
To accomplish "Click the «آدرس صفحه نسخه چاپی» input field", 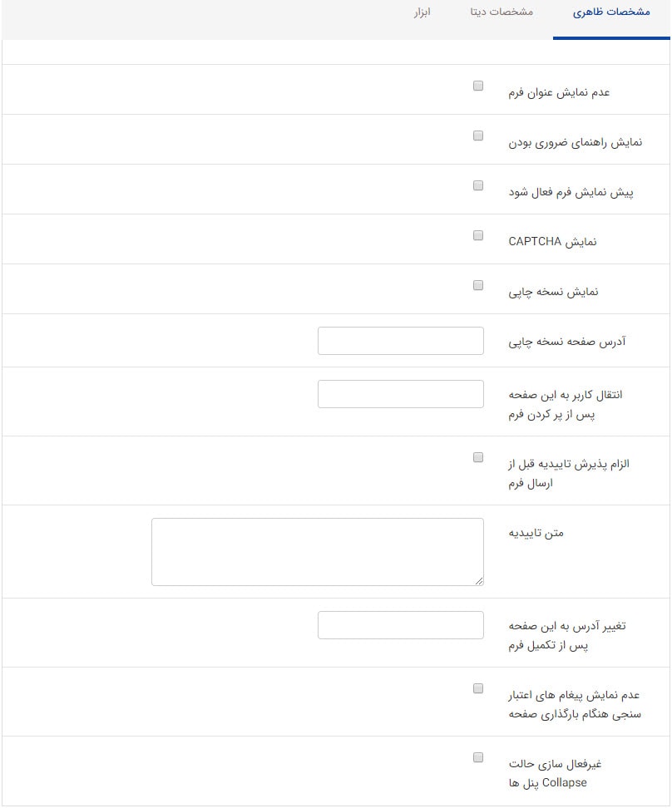I will (400, 340).
